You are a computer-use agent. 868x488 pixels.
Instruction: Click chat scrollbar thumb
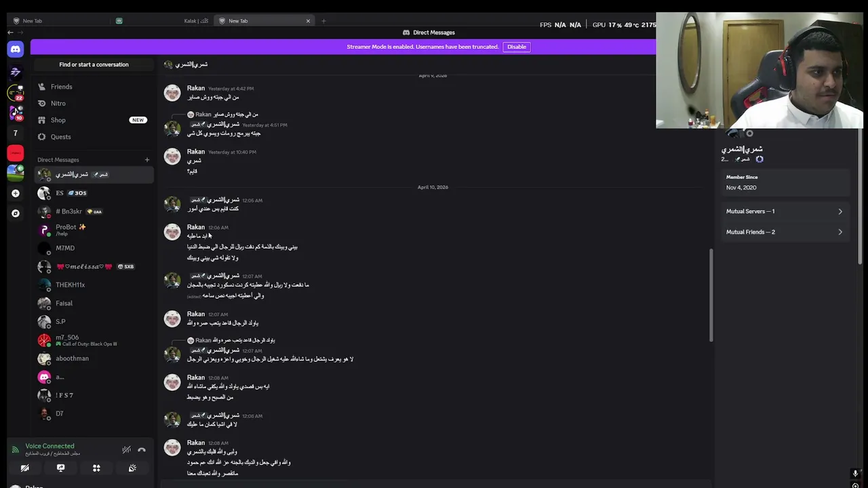[711, 296]
